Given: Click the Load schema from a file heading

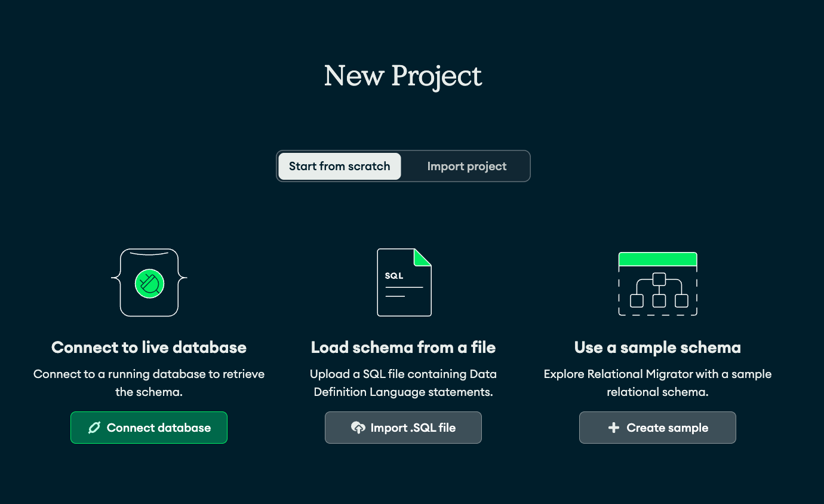Looking at the screenshot, I should (403, 348).
